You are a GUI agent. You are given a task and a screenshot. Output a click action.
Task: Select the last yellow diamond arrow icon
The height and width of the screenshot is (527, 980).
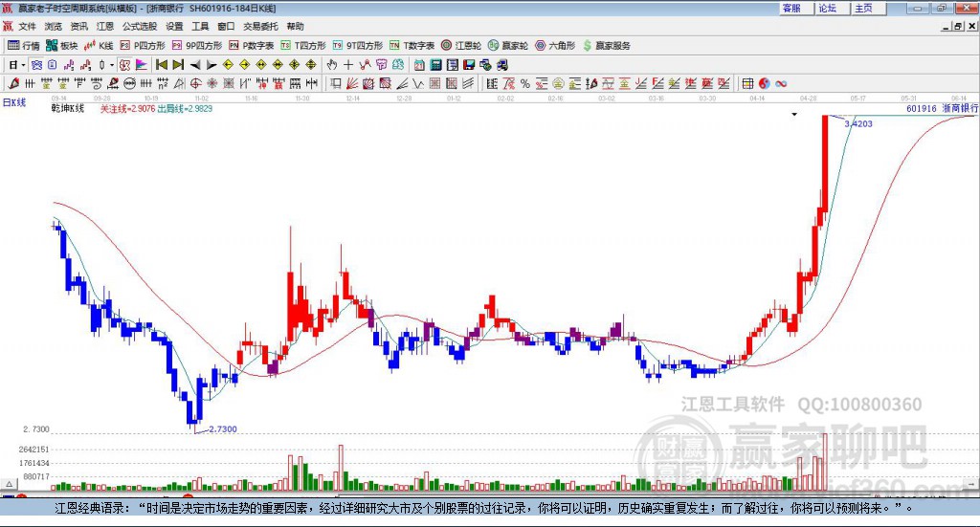311,65
